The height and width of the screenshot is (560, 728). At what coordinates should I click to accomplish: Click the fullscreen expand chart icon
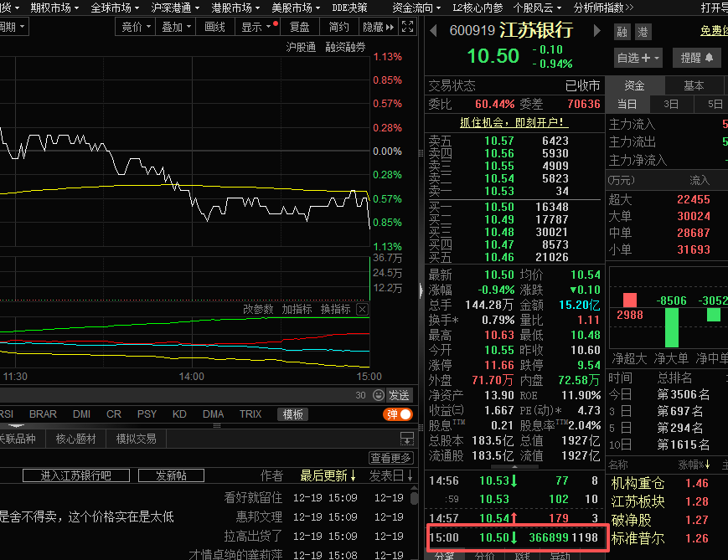tap(407, 27)
